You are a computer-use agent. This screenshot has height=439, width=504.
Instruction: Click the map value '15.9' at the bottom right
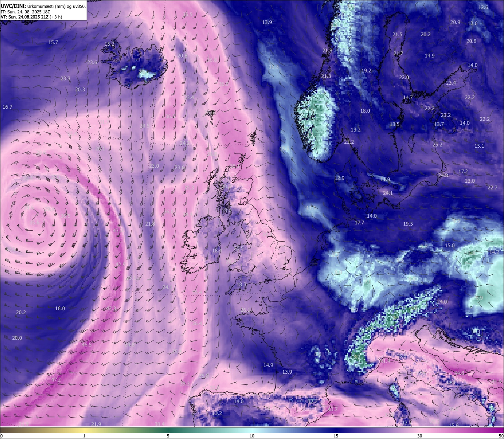[454, 425]
